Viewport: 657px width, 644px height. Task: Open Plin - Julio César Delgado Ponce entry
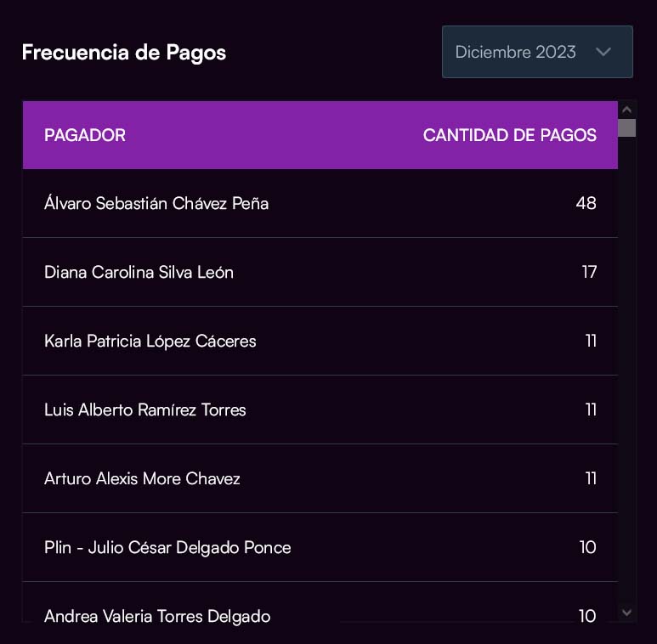pos(167,548)
